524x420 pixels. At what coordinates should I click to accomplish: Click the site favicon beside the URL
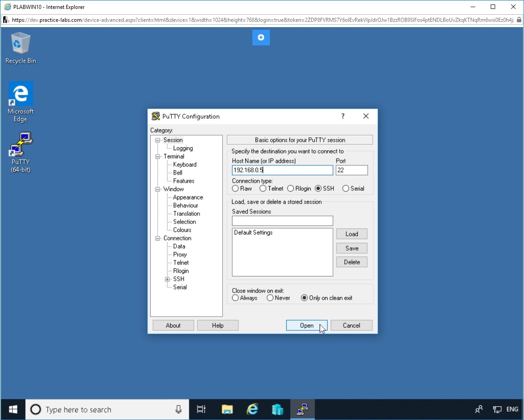tap(6, 20)
